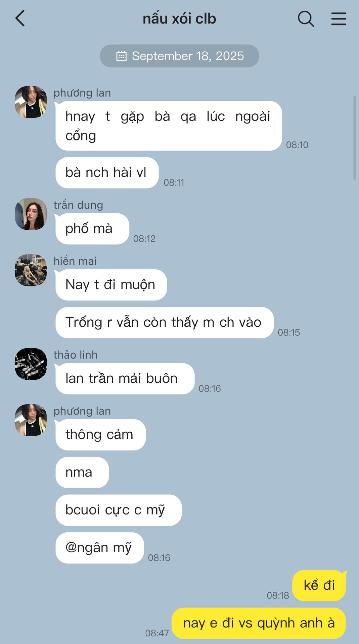Tap the @ngân mỹ mention message
The height and width of the screenshot is (644, 359).
100,548
